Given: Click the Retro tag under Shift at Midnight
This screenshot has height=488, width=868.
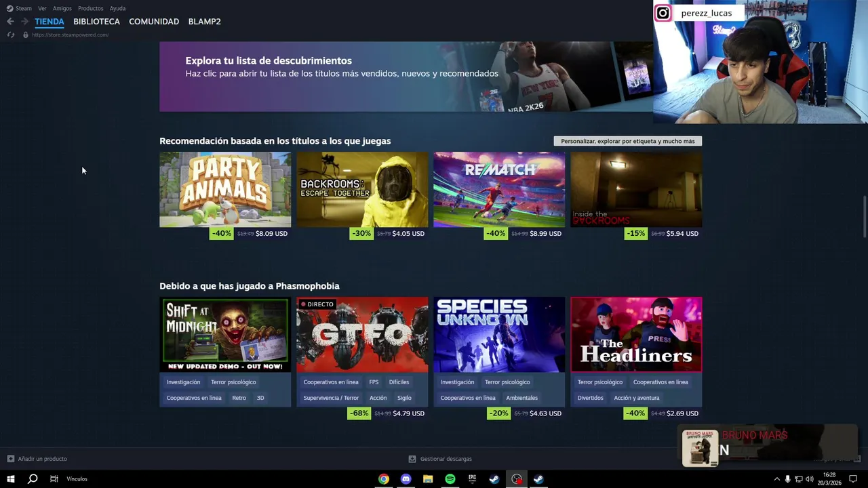Looking at the screenshot, I should (x=239, y=398).
